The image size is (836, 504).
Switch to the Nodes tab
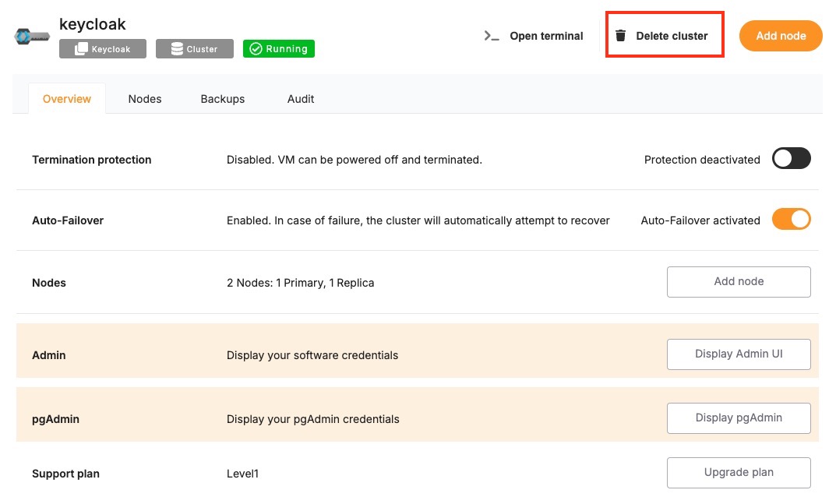[145, 99]
